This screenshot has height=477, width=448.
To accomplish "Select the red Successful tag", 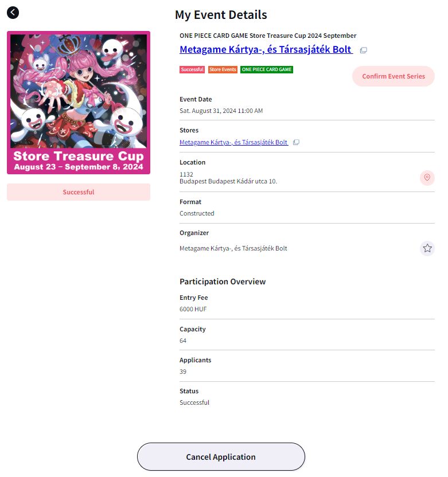I will pyautogui.click(x=192, y=70).
